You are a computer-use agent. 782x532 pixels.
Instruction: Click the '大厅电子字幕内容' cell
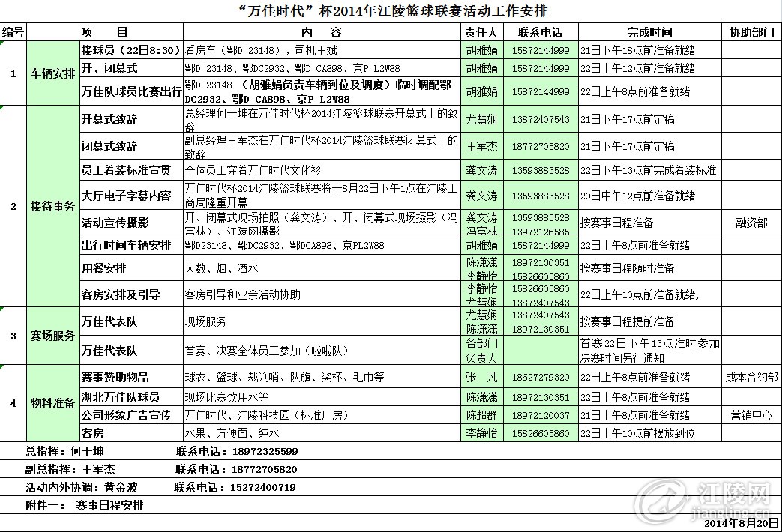pyautogui.click(x=131, y=196)
